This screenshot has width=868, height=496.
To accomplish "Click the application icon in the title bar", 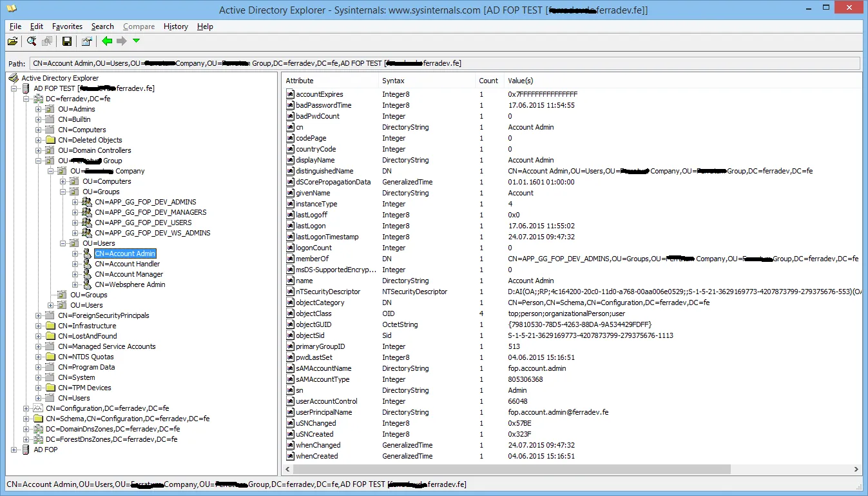I will (x=11, y=9).
